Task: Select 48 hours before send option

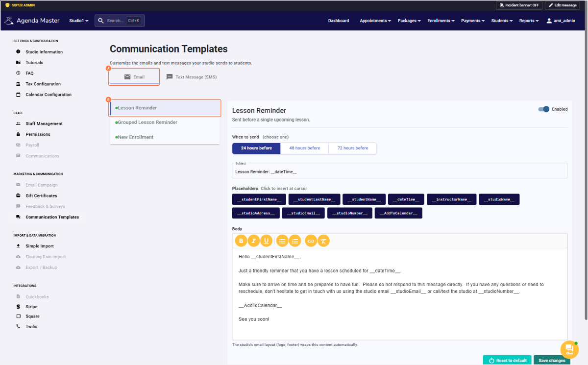Action: click(x=304, y=148)
